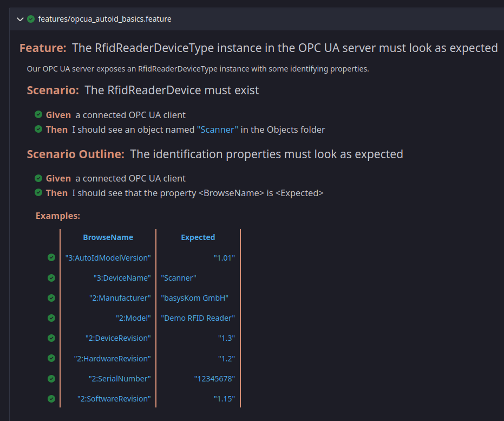
Task: Collapse the opcua_autoid_basics.feature section chevron
Action: coord(20,20)
